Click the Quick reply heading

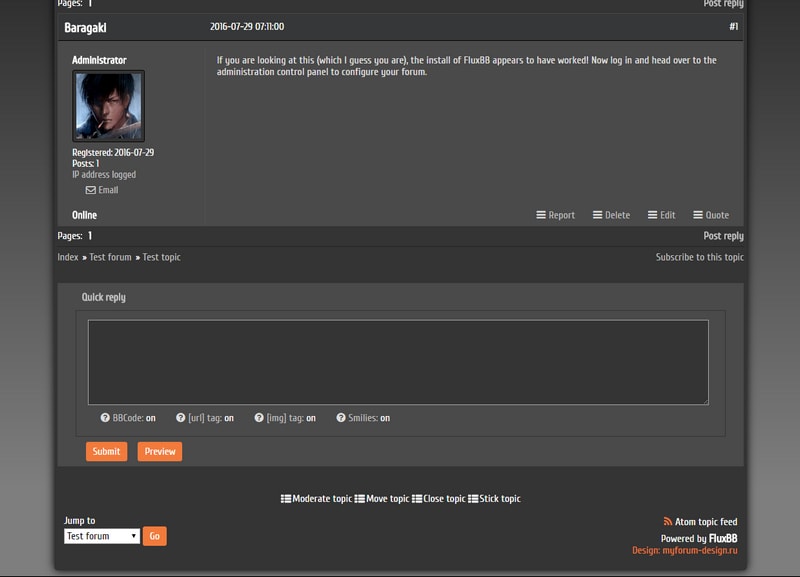[104, 297]
